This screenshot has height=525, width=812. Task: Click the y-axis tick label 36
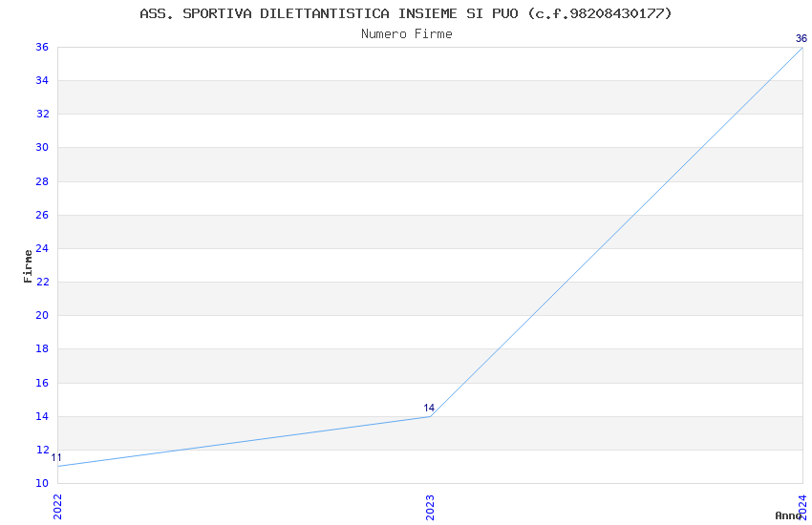pyautogui.click(x=42, y=47)
